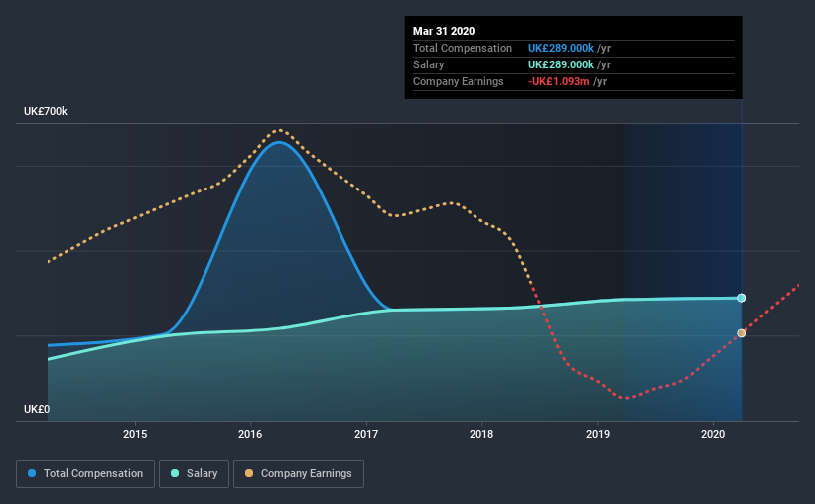This screenshot has height=504, width=815.
Task: Click the 2018 x-axis label
Action: pyautogui.click(x=481, y=434)
